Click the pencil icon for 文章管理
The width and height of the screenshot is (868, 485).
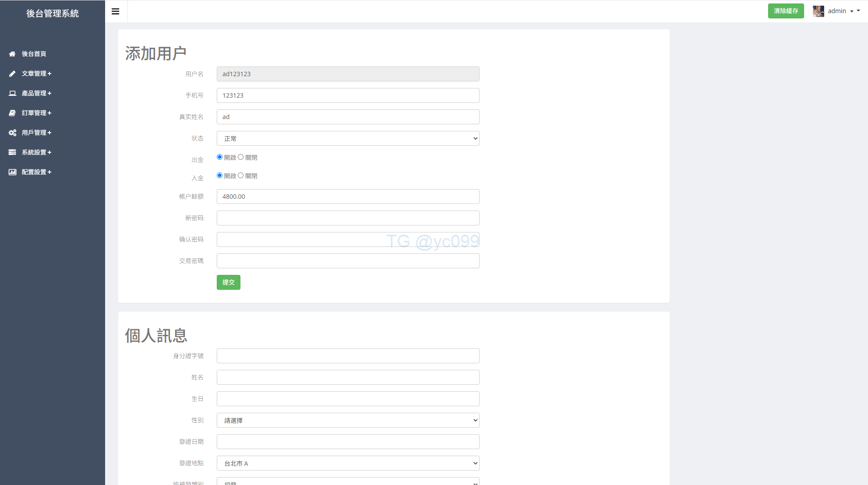(12, 74)
